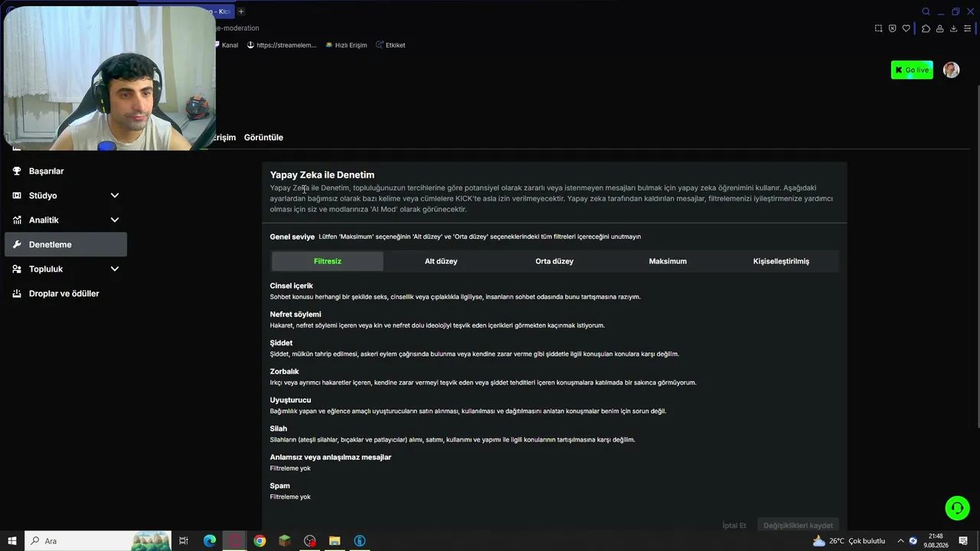Open the taskbar clock and date

(936, 541)
